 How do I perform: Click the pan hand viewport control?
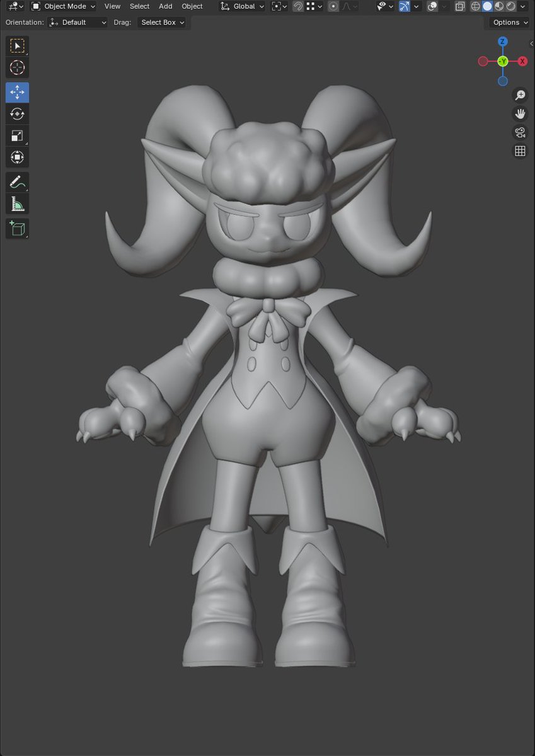(520, 114)
